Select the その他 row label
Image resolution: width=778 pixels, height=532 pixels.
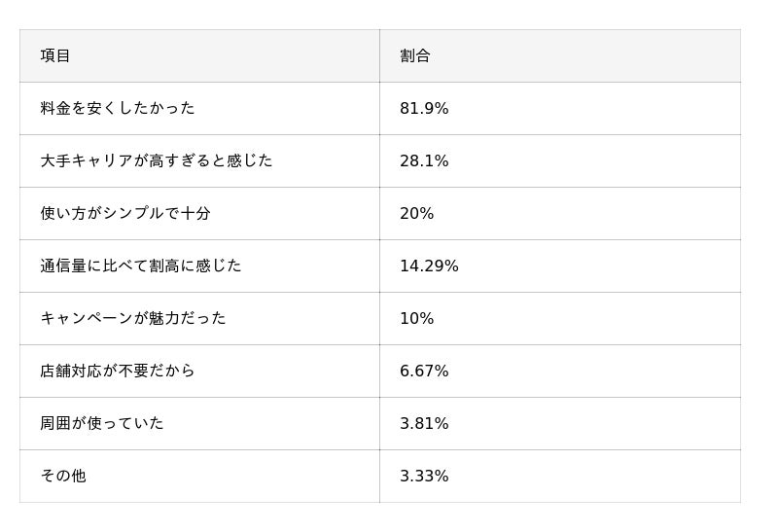pyautogui.click(x=63, y=477)
